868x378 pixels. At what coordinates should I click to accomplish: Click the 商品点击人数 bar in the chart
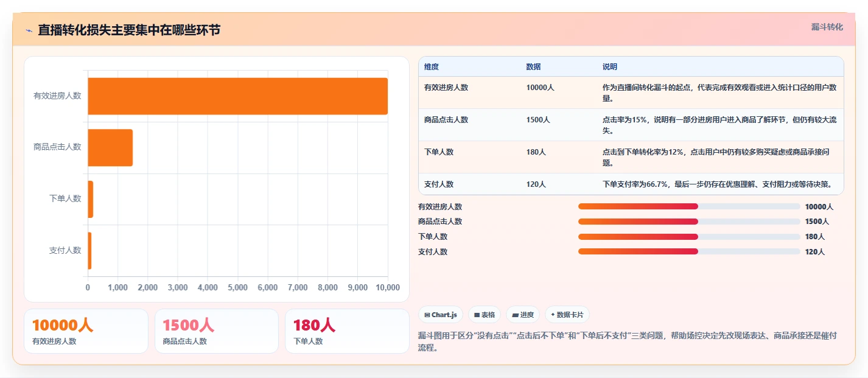tap(110, 147)
